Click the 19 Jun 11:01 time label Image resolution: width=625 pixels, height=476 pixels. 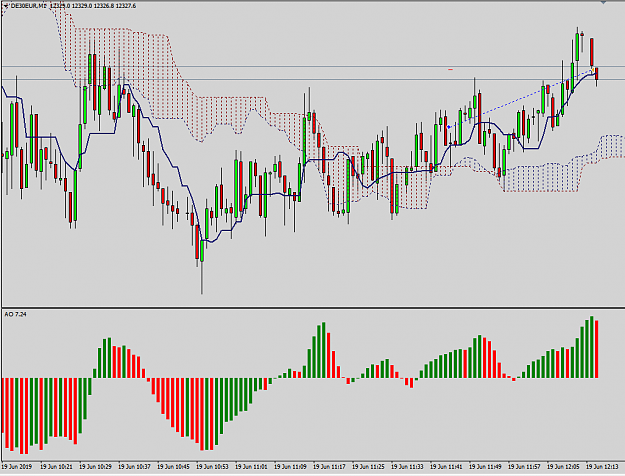[252, 466]
